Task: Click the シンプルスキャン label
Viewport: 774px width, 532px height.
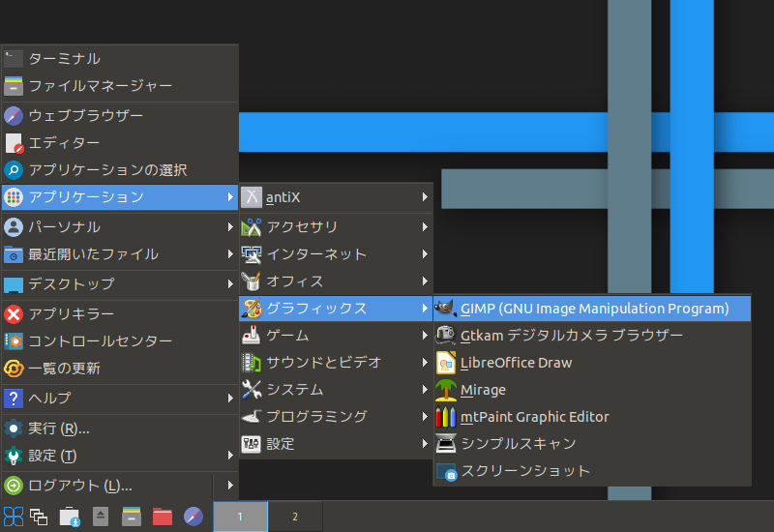Action: coord(519,444)
